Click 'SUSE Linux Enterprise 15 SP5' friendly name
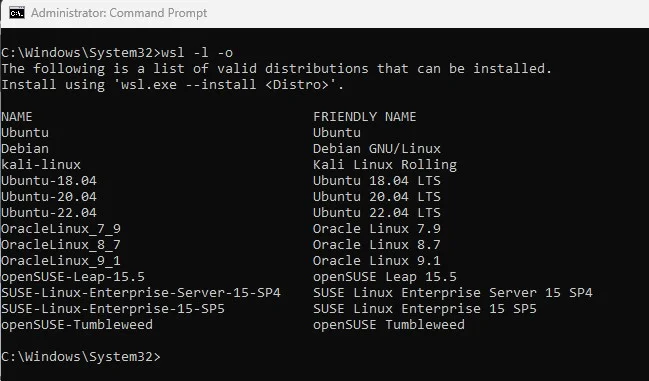 click(x=425, y=309)
